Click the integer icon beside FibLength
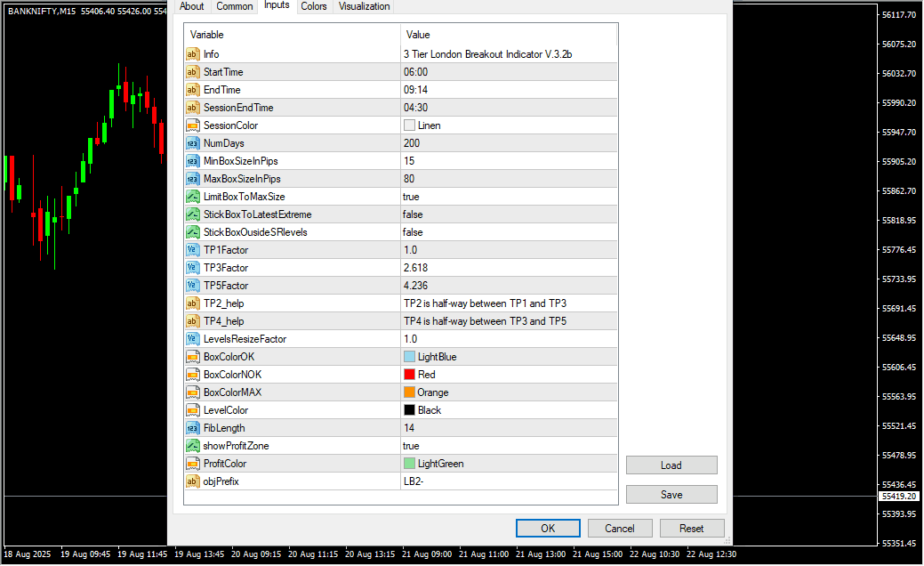This screenshot has height=566, width=924. 192,428
